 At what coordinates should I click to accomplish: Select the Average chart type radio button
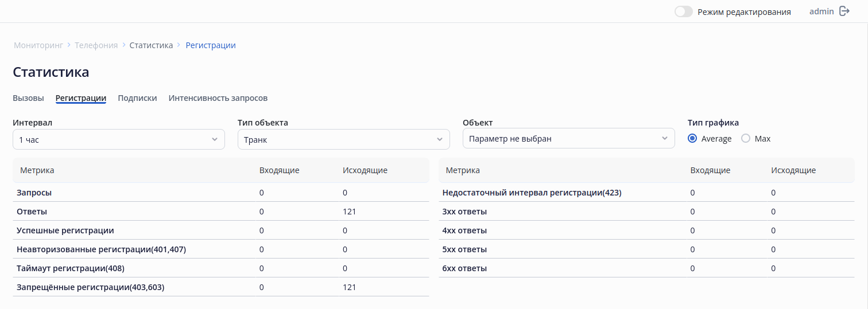692,138
